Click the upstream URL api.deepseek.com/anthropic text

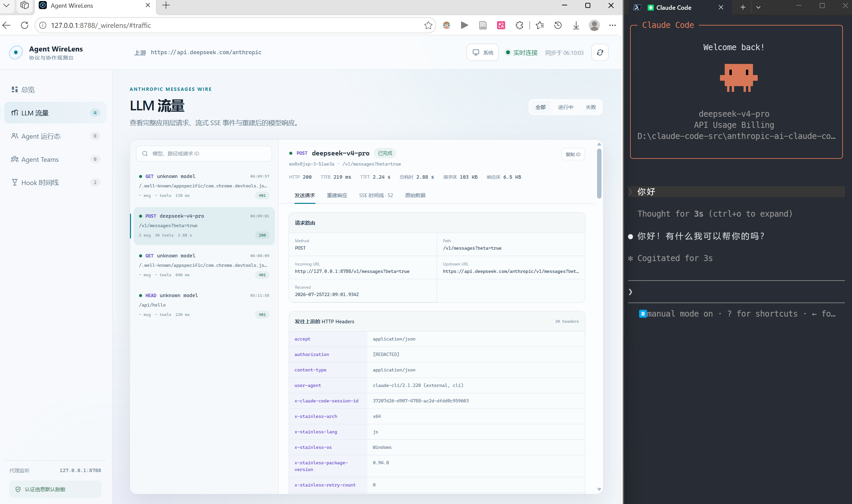206,52
